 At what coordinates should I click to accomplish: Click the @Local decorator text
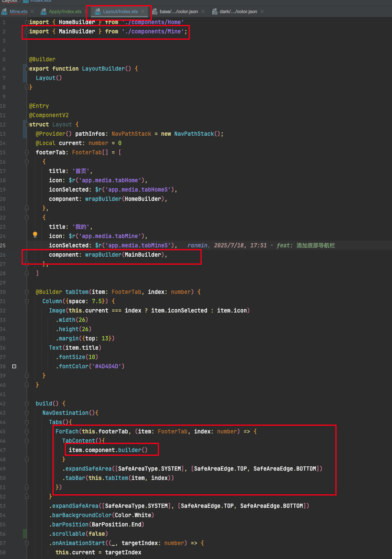pyautogui.click(x=46, y=143)
